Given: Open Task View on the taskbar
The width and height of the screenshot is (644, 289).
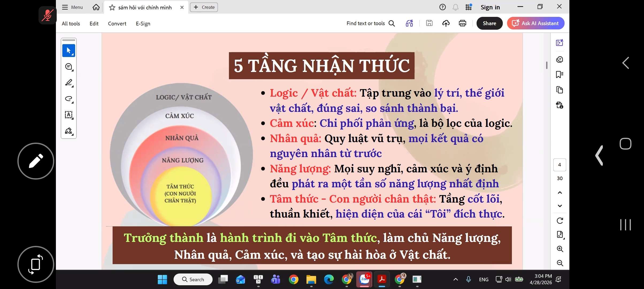Looking at the screenshot, I should coord(223,280).
